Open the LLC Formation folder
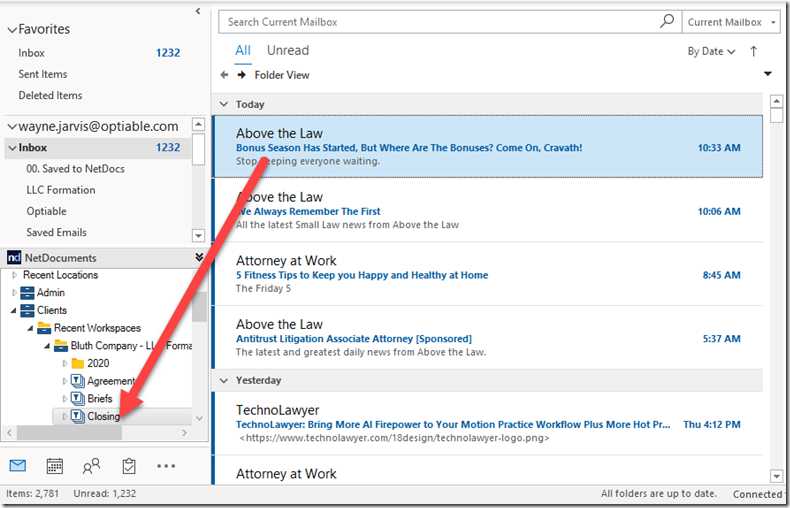Screen dimensions: 790x508 [x=61, y=190]
